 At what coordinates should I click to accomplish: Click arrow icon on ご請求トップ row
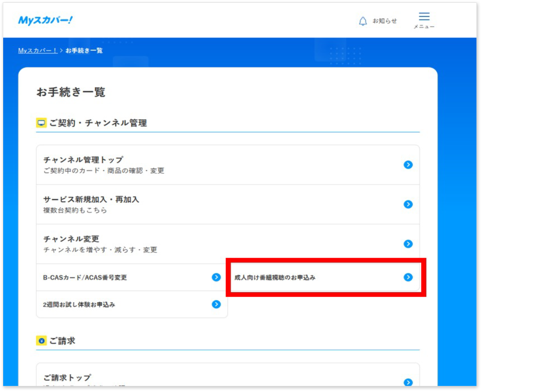pyautogui.click(x=408, y=382)
